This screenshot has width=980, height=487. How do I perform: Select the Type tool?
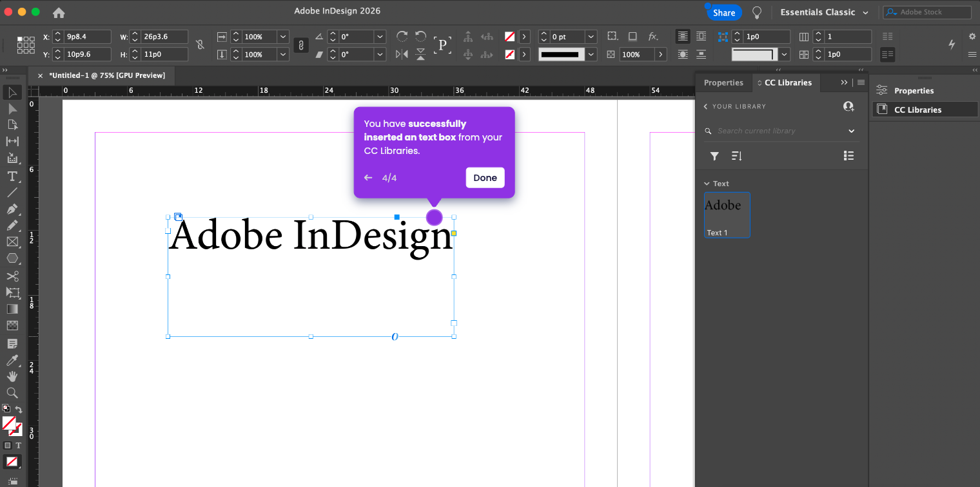[x=12, y=177]
